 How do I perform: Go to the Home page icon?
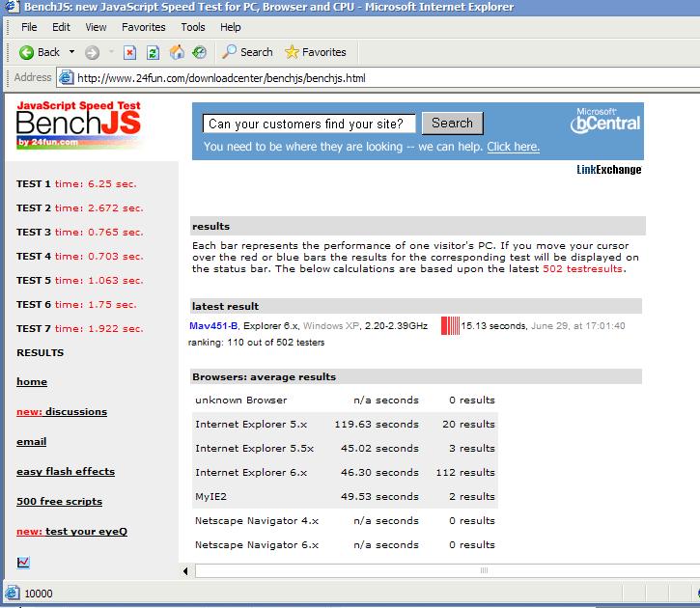click(177, 52)
